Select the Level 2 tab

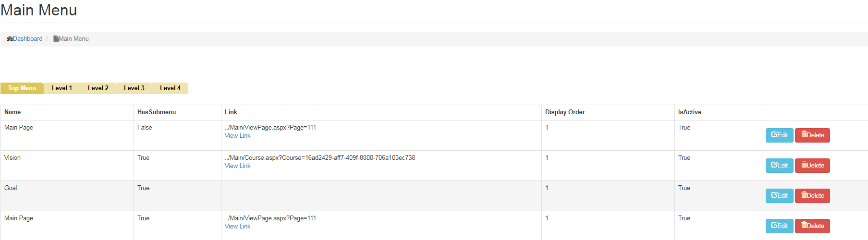(98, 88)
